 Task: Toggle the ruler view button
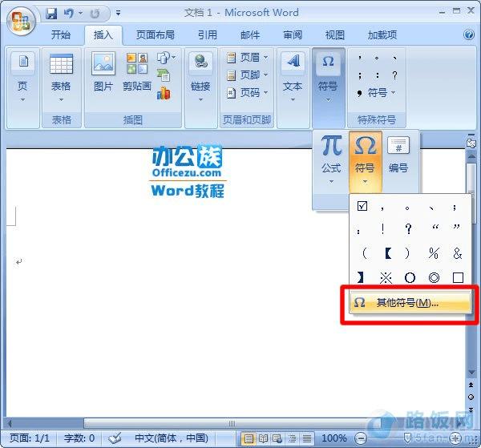(471, 143)
